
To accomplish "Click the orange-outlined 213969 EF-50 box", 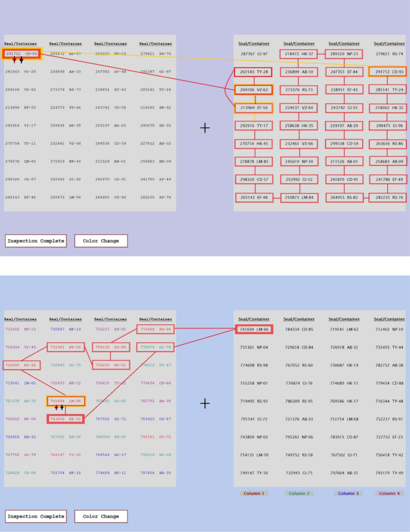I will pos(253,108).
